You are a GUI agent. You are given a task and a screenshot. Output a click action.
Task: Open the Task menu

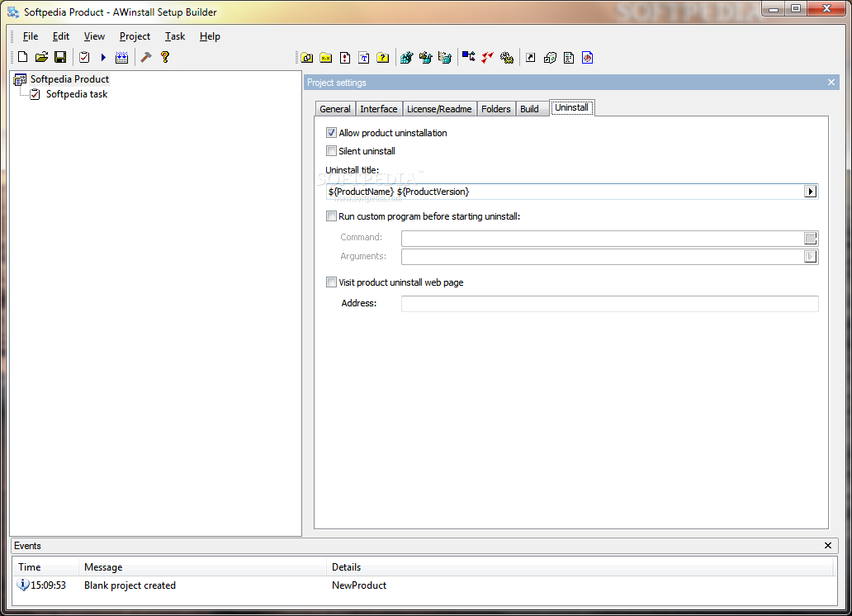pos(175,36)
